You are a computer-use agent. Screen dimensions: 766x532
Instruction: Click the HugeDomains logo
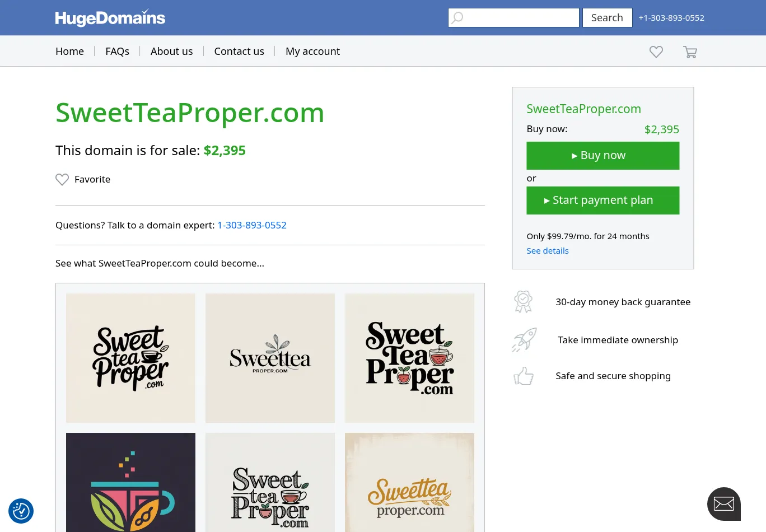tap(110, 18)
